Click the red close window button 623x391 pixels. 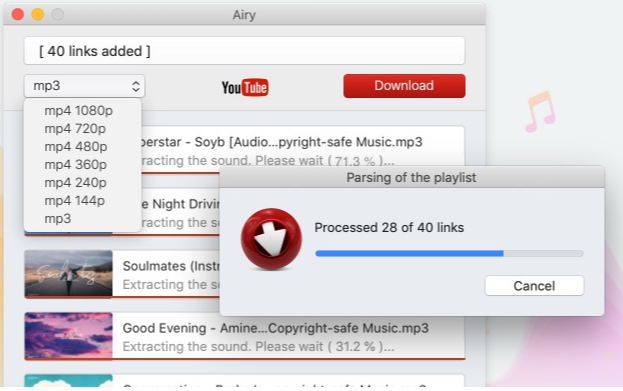point(18,14)
